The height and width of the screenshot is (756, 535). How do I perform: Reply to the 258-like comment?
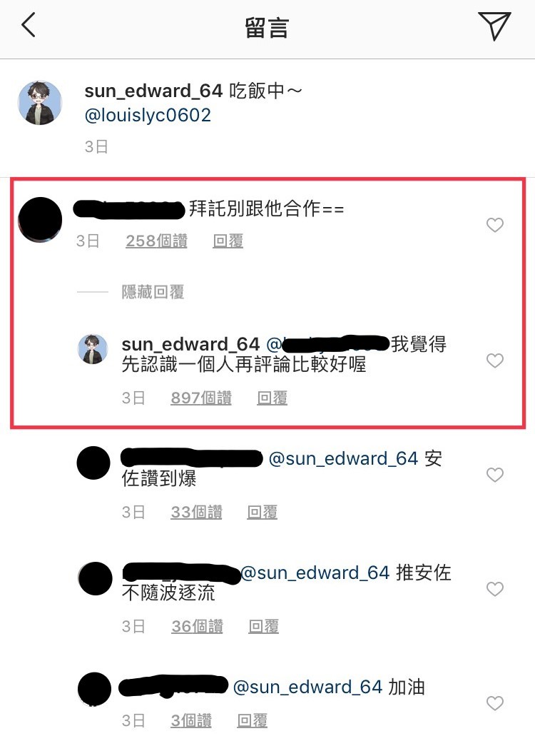pyautogui.click(x=228, y=241)
